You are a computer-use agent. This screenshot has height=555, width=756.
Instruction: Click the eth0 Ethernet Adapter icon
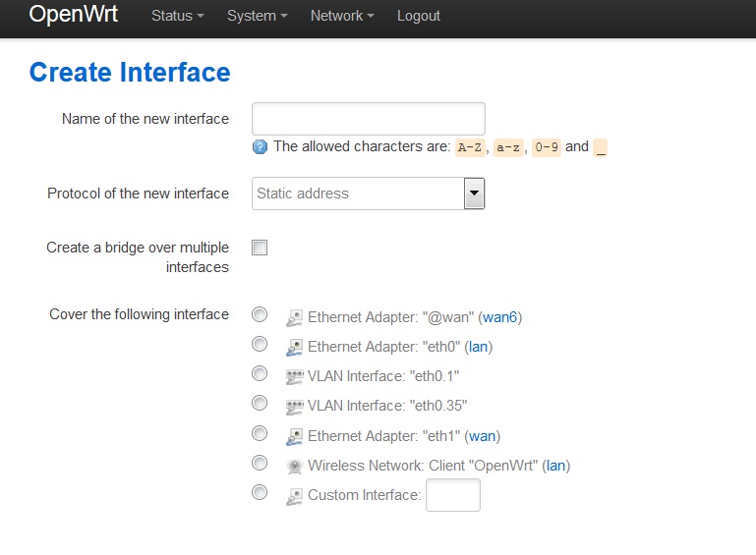(x=294, y=347)
